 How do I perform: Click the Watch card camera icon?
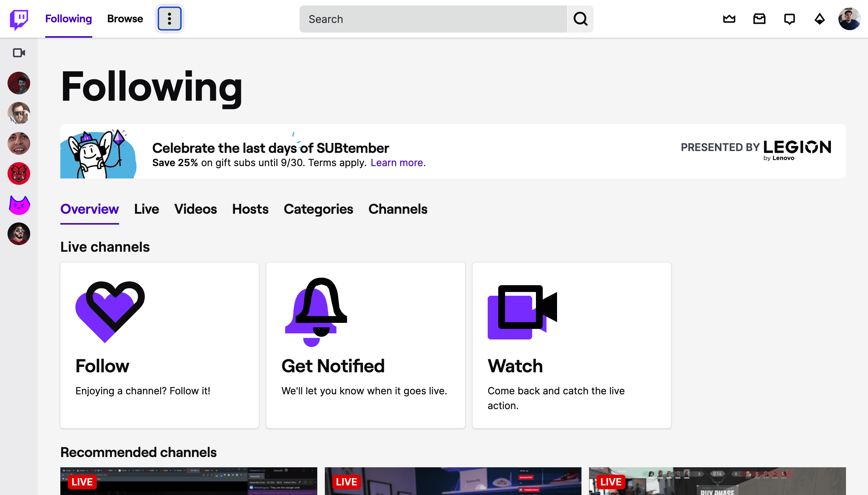click(x=522, y=312)
